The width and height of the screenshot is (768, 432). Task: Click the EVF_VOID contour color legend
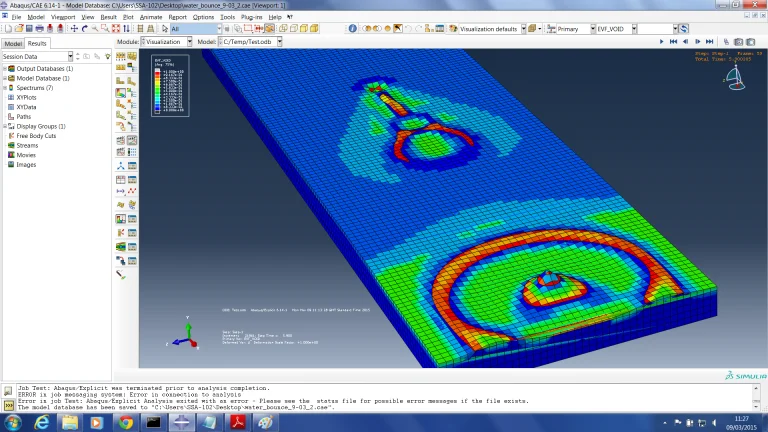click(x=170, y=86)
